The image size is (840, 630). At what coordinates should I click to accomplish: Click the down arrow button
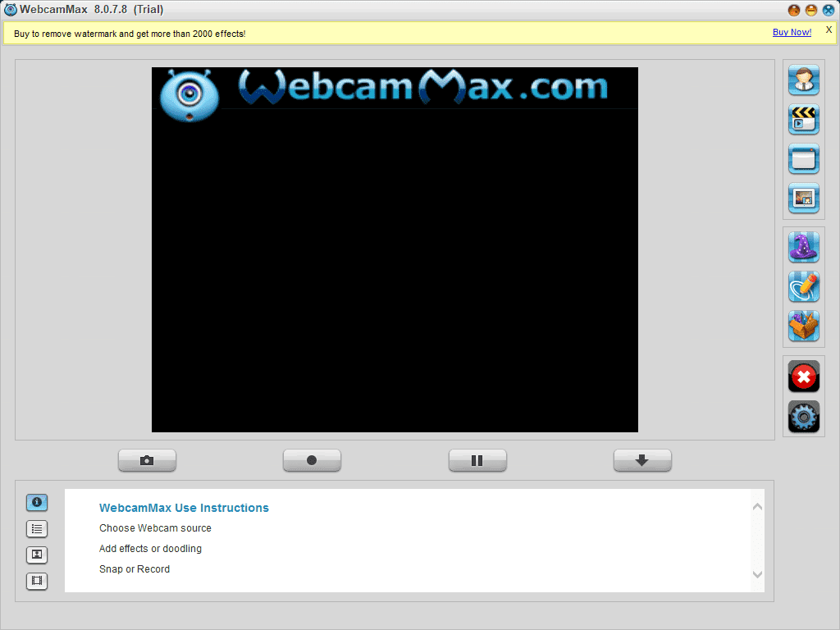642,460
